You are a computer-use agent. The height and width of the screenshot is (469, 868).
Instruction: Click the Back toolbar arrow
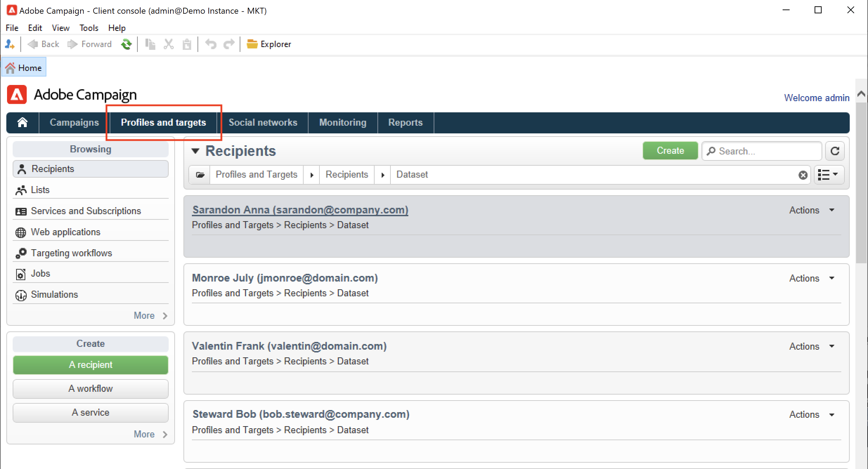(x=33, y=44)
